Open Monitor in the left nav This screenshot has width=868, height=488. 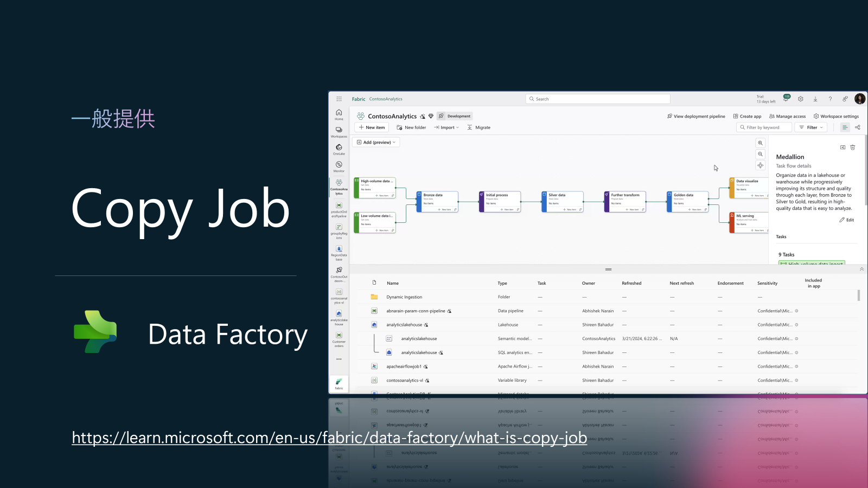pos(339,166)
